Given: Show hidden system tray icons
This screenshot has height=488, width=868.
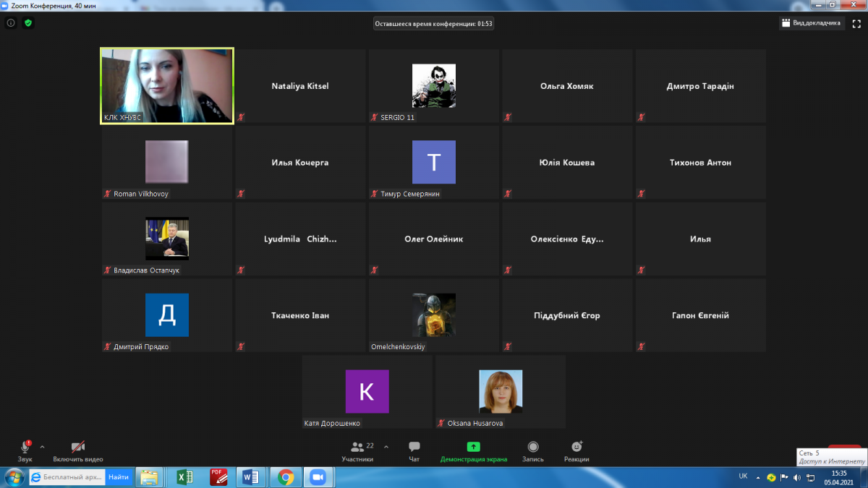Looking at the screenshot, I should coord(758,477).
